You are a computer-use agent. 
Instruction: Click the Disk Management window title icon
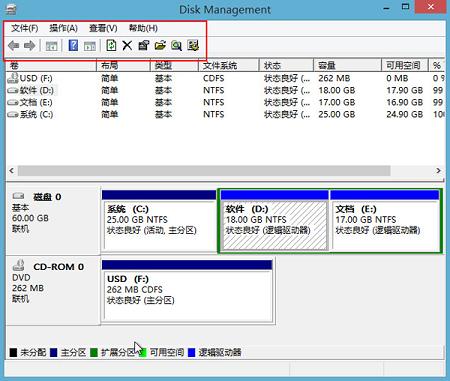point(11,9)
